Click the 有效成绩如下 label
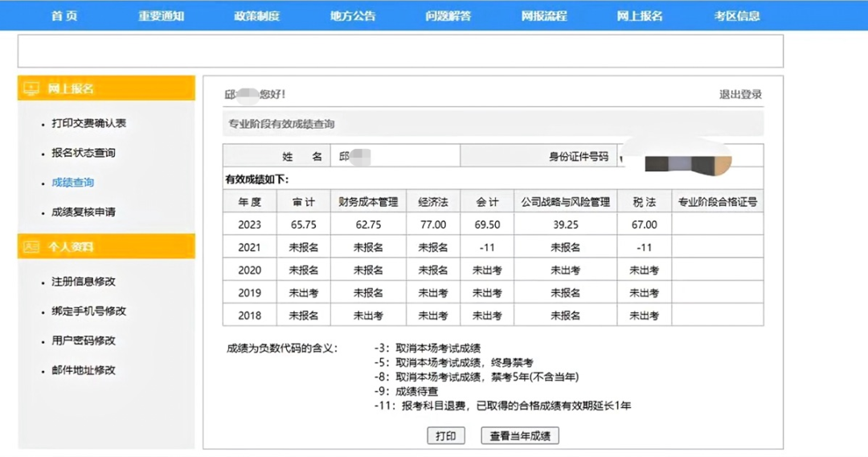Screen dimensions: 868x457 257,179
